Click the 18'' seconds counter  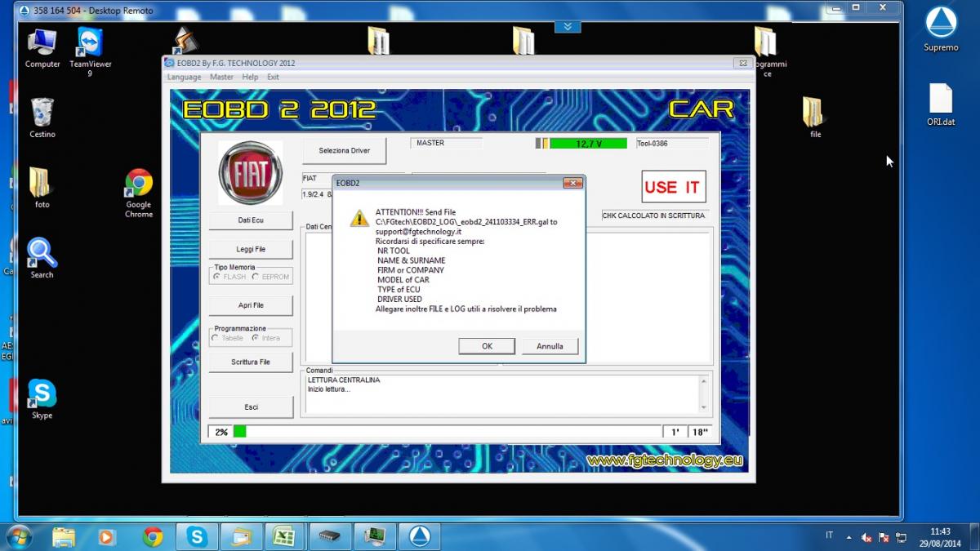700,432
